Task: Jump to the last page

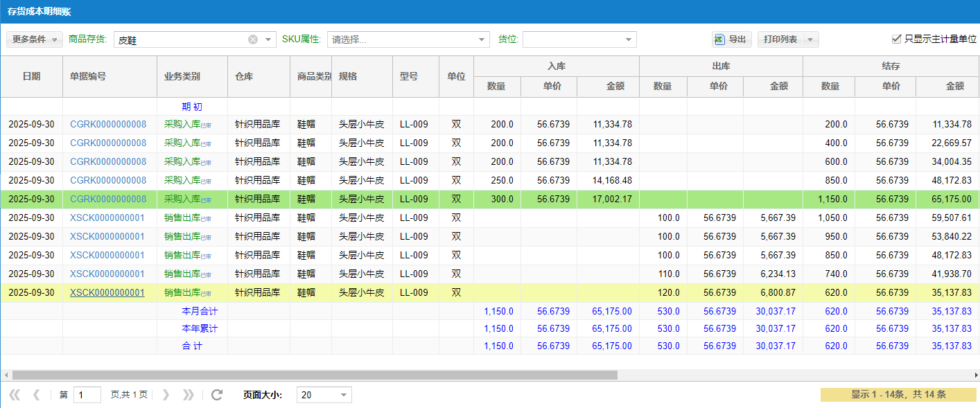Action: (188, 395)
